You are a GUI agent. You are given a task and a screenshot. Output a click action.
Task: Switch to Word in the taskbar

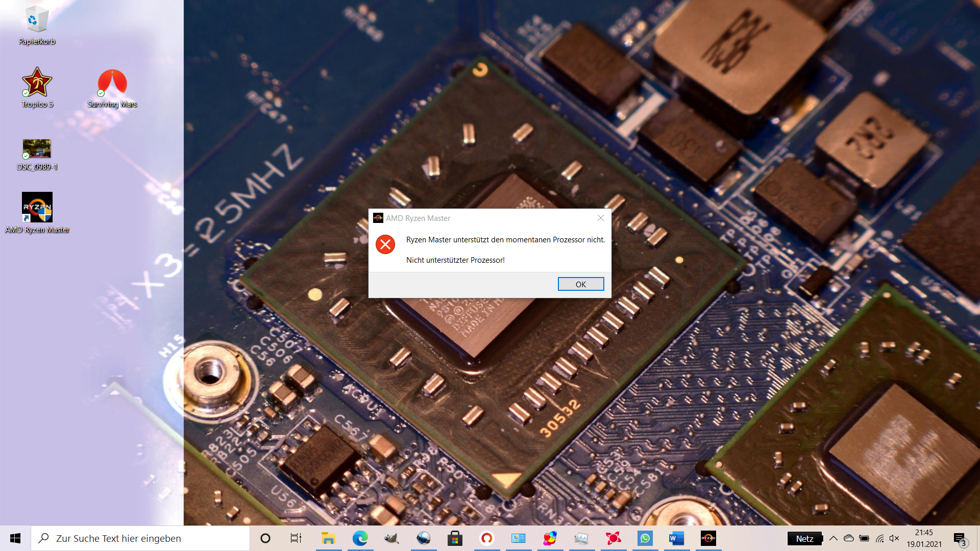[x=676, y=538]
